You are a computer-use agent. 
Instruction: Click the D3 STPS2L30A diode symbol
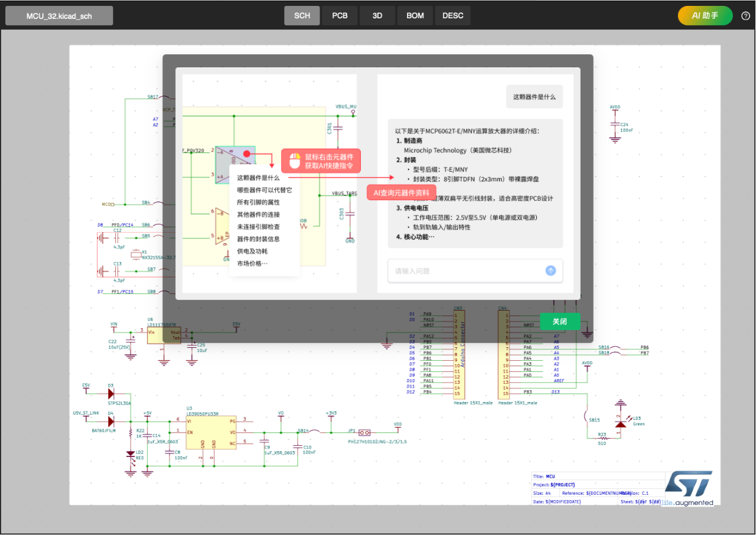[x=110, y=394]
